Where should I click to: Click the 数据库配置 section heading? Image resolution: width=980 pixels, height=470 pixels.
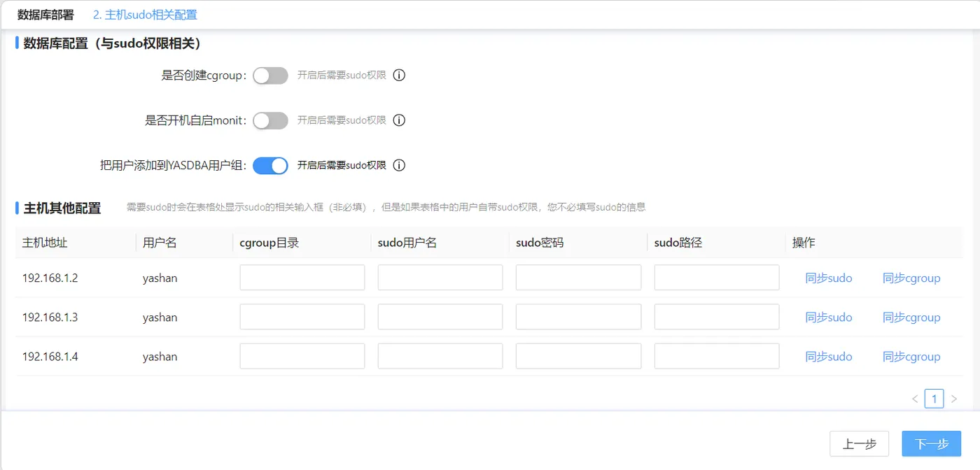113,43
